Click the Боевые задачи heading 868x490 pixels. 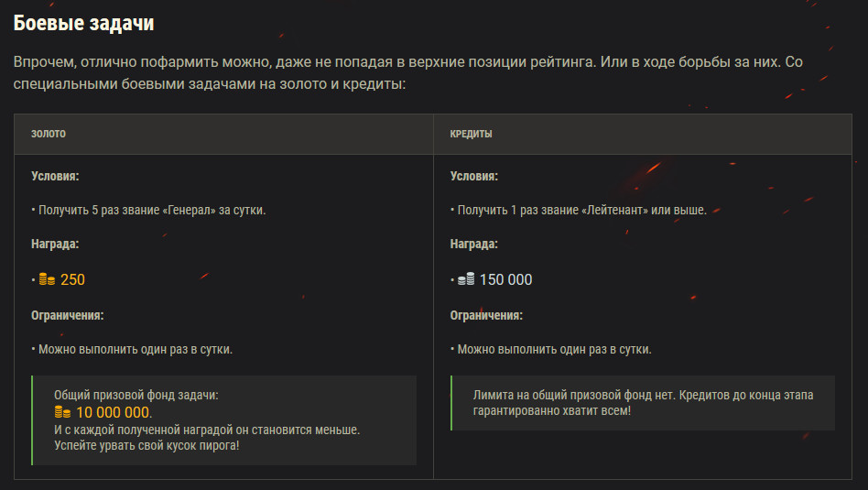pyautogui.click(x=83, y=23)
